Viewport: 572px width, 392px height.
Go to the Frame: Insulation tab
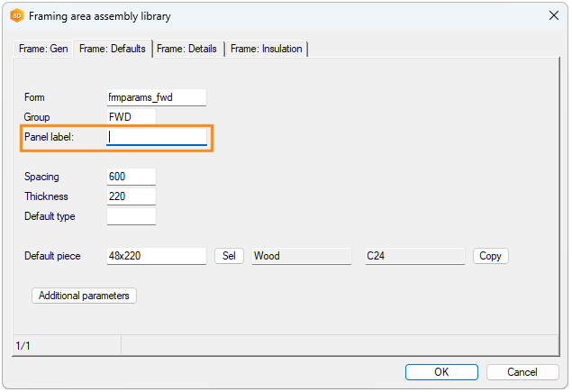coord(267,49)
